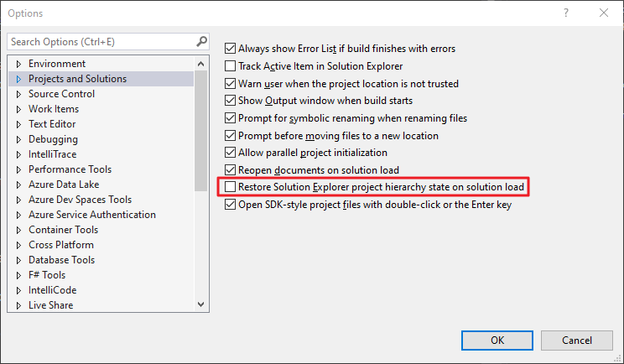Click the Search Options input field
This screenshot has height=364, width=624.
[101, 41]
